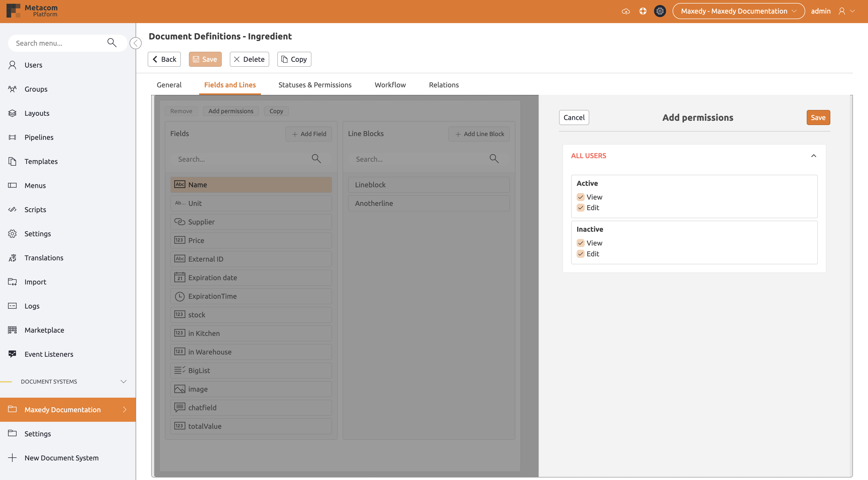
Task: Open the Workflow tab
Action: click(x=390, y=85)
